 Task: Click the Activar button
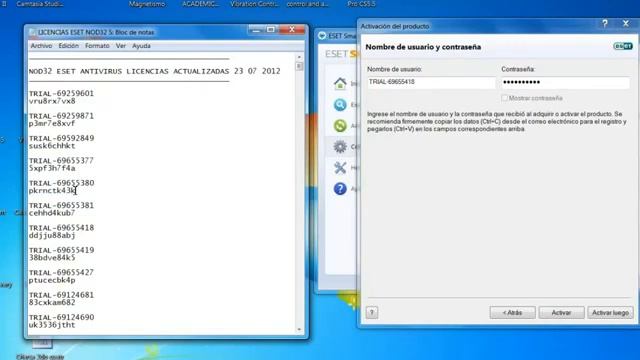(x=561, y=313)
